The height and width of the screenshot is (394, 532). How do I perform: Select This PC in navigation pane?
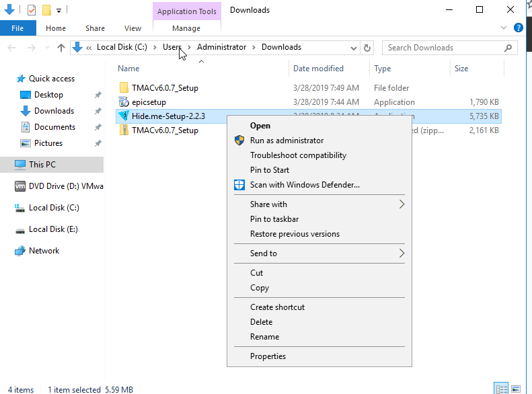(52, 165)
